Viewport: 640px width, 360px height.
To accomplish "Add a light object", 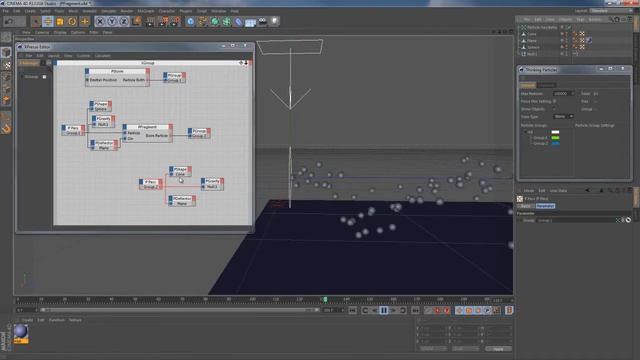I will coord(275,21).
